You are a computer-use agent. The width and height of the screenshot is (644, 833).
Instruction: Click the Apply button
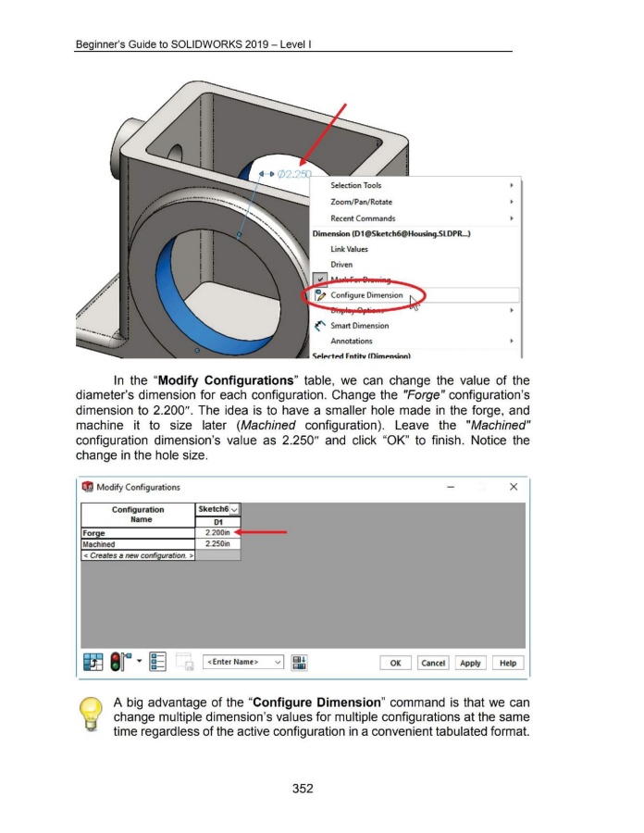click(469, 663)
